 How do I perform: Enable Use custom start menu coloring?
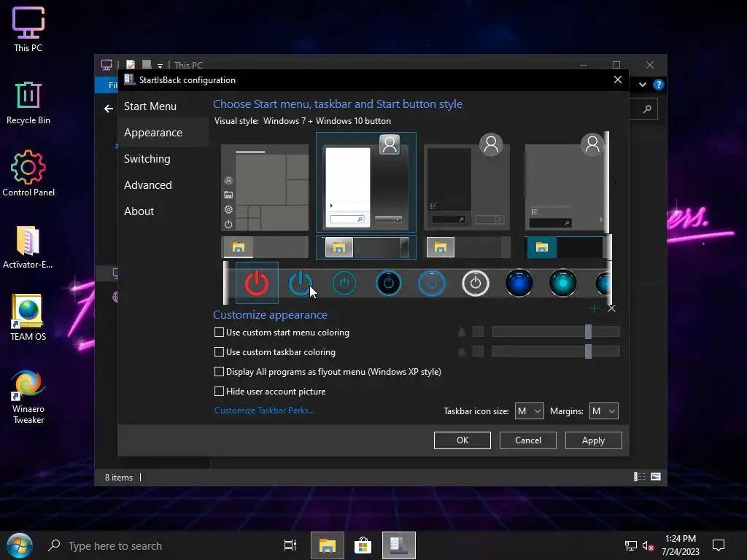pyautogui.click(x=219, y=332)
